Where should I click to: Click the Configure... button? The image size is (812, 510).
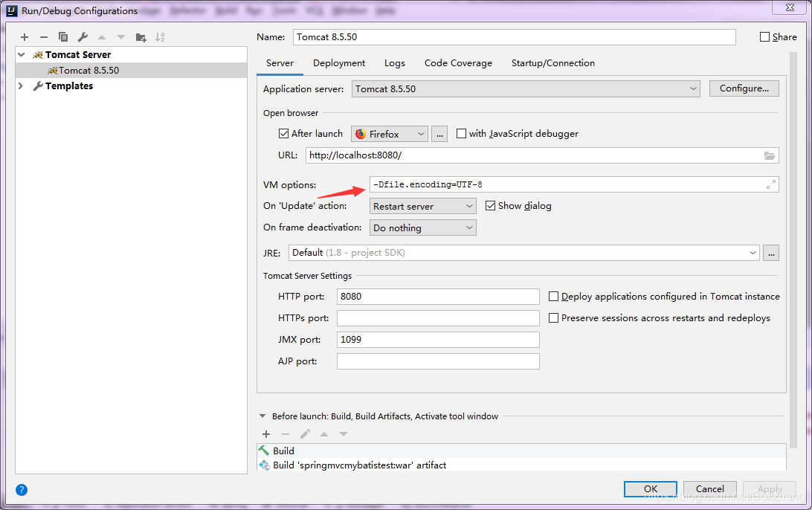pyautogui.click(x=744, y=88)
